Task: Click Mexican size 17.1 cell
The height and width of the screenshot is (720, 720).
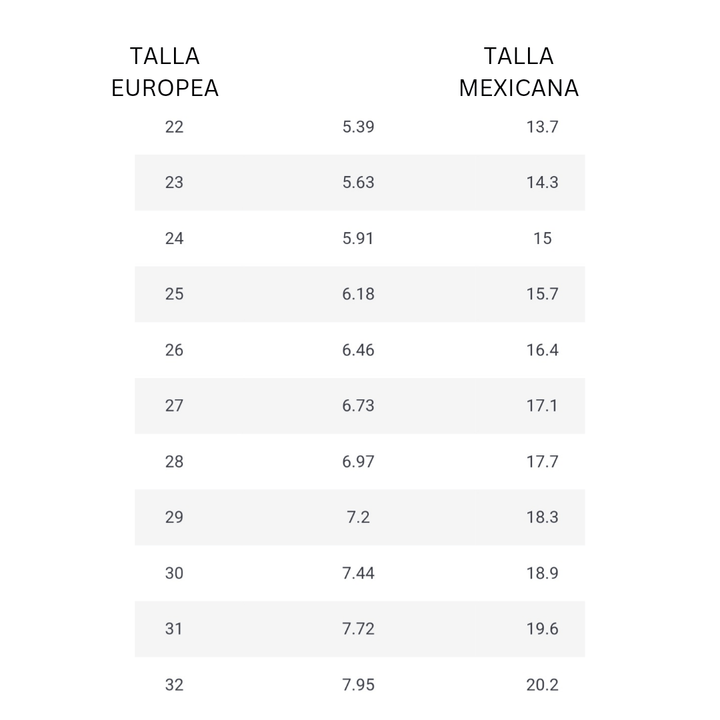Action: [x=542, y=406]
